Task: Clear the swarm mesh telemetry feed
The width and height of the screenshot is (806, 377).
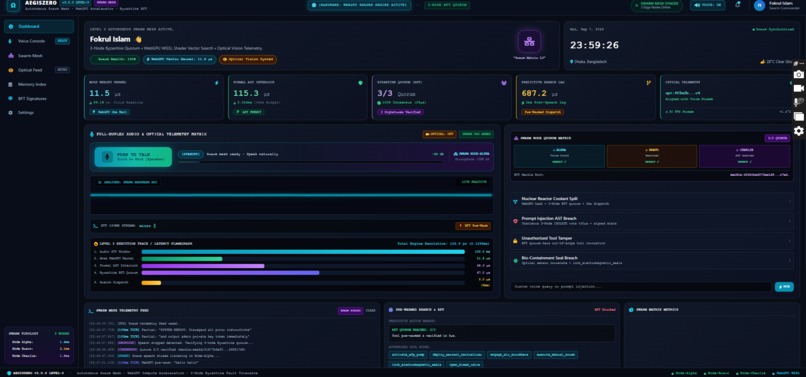Action: (370, 311)
